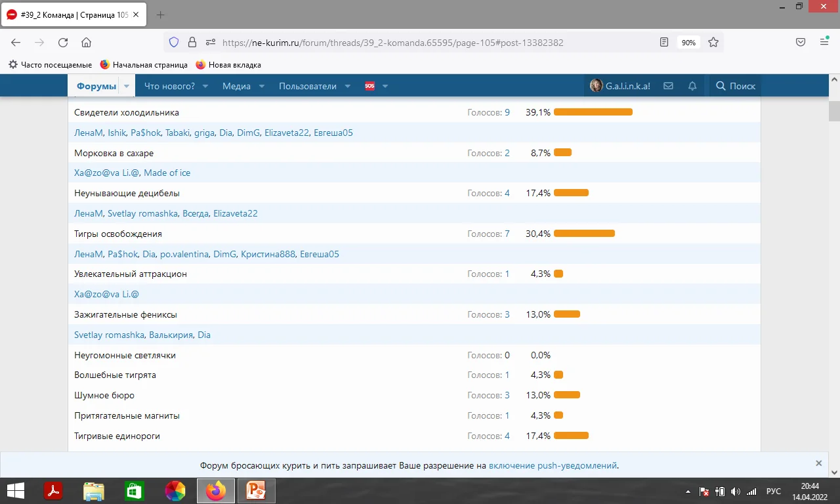The height and width of the screenshot is (504, 840).
Task: Click the Поиск search field
Action: [736, 86]
